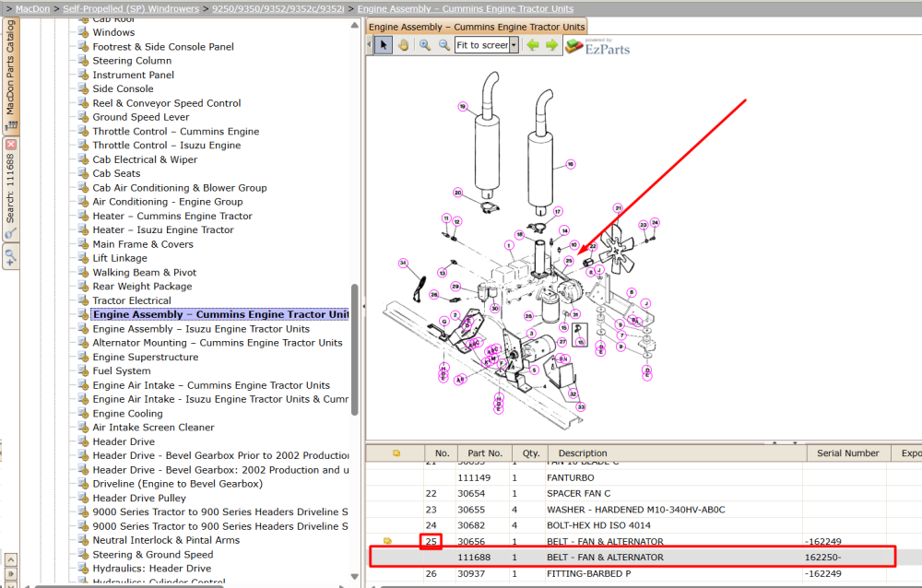Open Engine Assembly – Cummins tab
922x588 pixels.
tap(477, 27)
